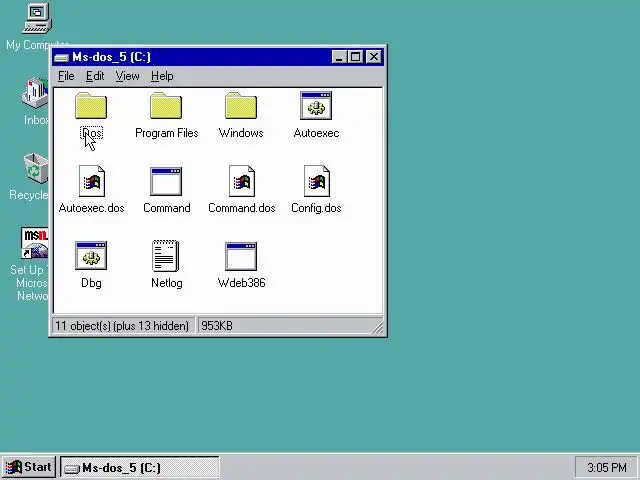Click the 'Wdeb386' file name label
Image resolution: width=640 pixels, height=480 pixels.
click(x=241, y=283)
